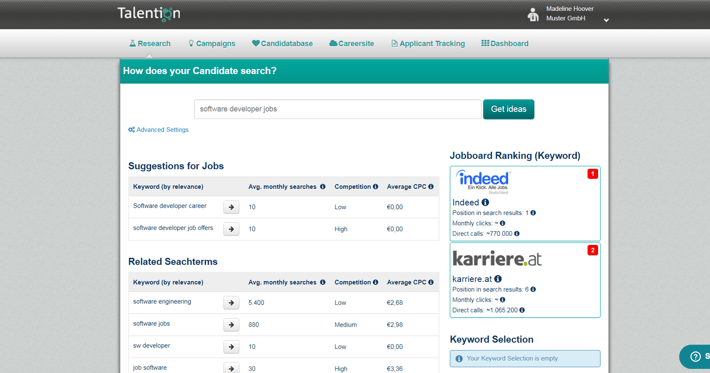Add 'software engineering' keyword with arrow button
This screenshot has width=710, height=373.
click(231, 302)
